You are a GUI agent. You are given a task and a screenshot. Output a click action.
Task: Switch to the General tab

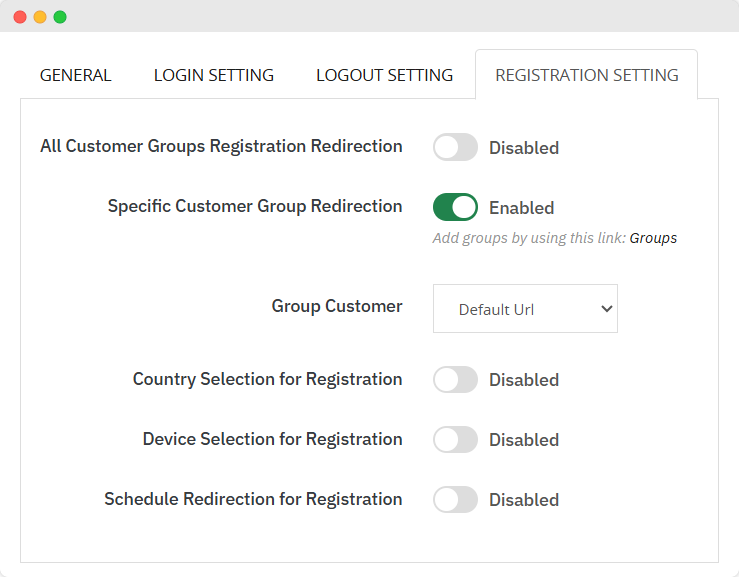75,75
